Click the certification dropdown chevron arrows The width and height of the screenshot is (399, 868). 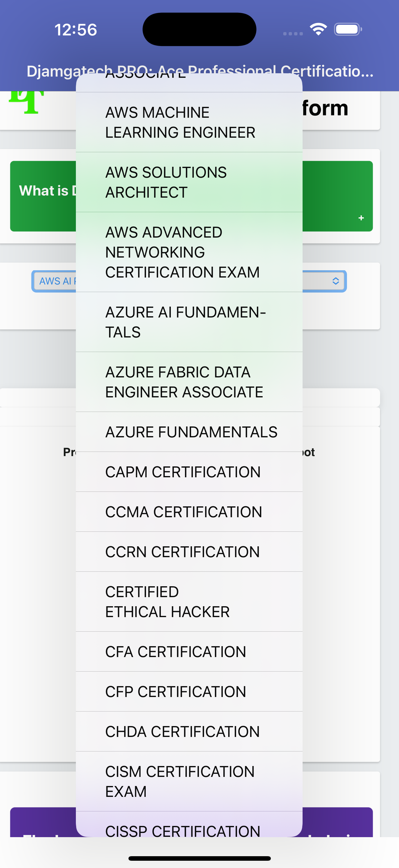point(336,281)
